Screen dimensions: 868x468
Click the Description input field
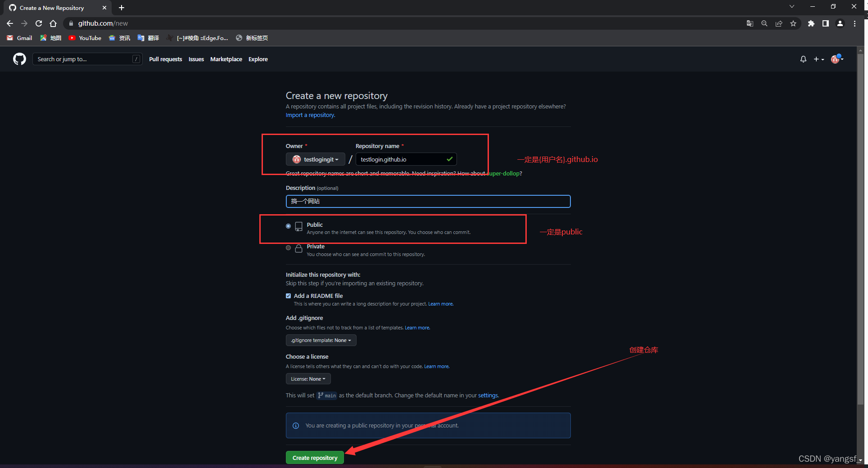tap(428, 201)
